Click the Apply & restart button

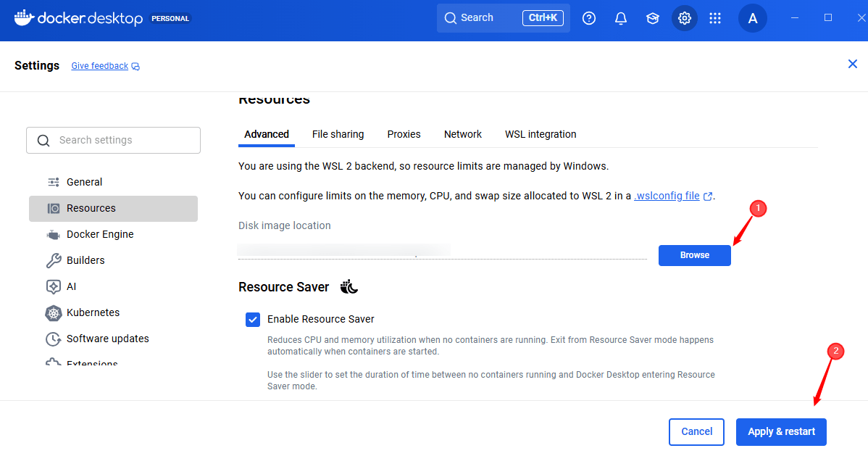point(781,431)
